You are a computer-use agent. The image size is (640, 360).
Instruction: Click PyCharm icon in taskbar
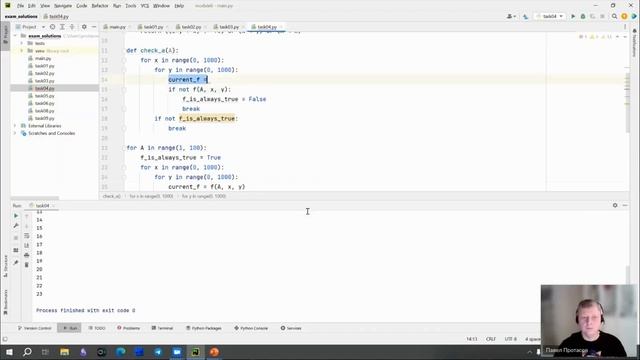196,352
